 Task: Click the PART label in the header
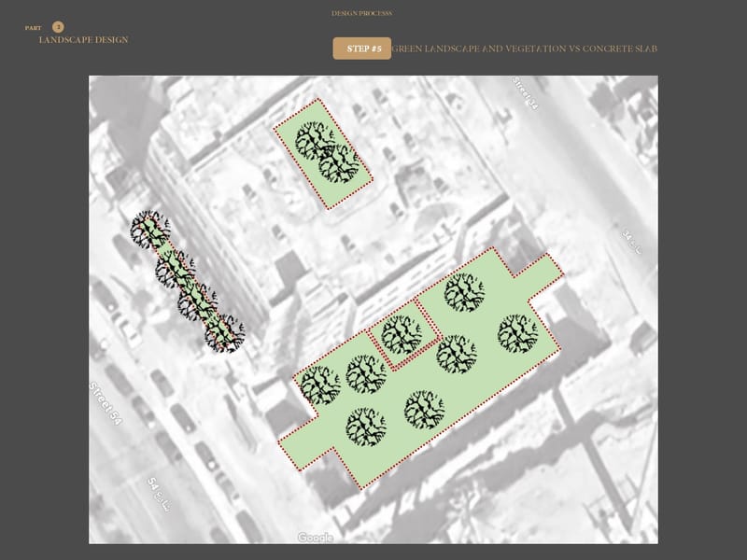(x=34, y=28)
